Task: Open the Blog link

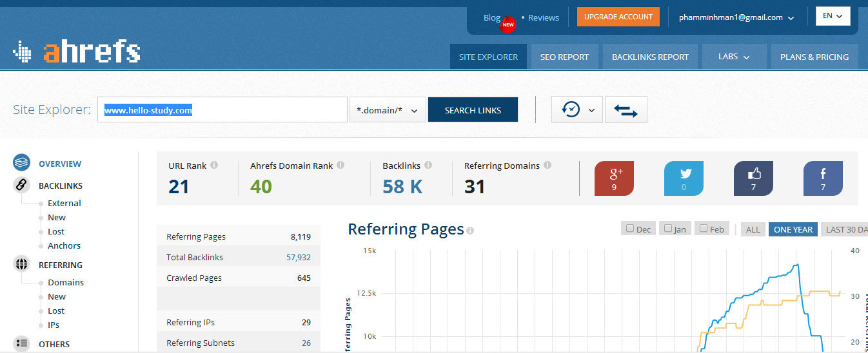Action: (491, 17)
